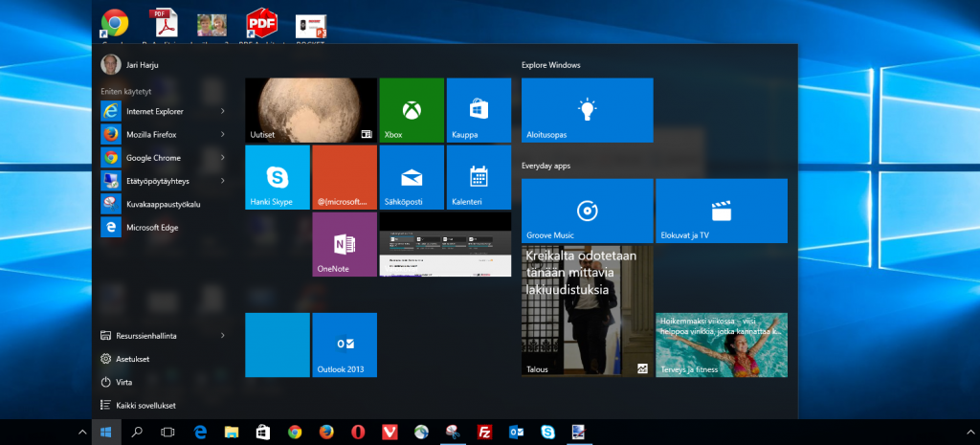Select the Adobe PDF desktop file

coord(165,25)
